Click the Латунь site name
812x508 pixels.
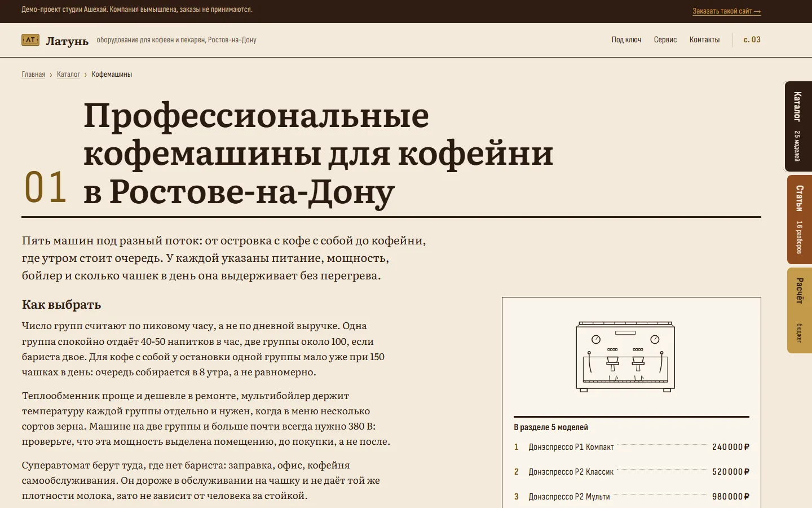67,41
